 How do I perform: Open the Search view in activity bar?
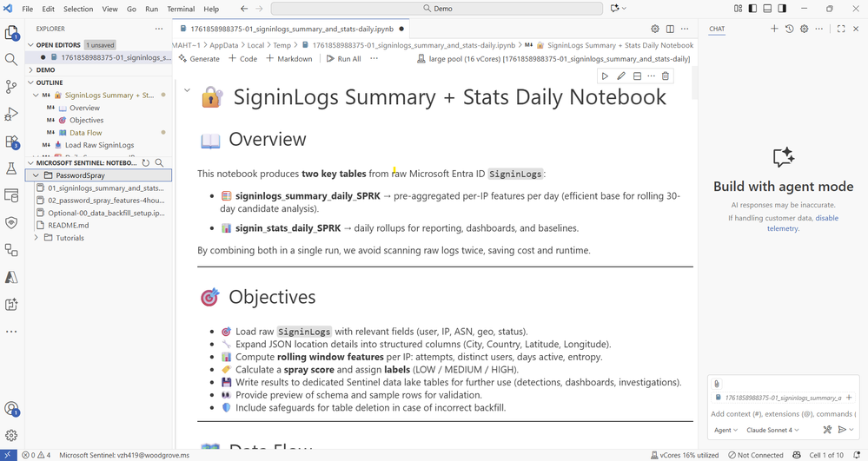click(11, 59)
